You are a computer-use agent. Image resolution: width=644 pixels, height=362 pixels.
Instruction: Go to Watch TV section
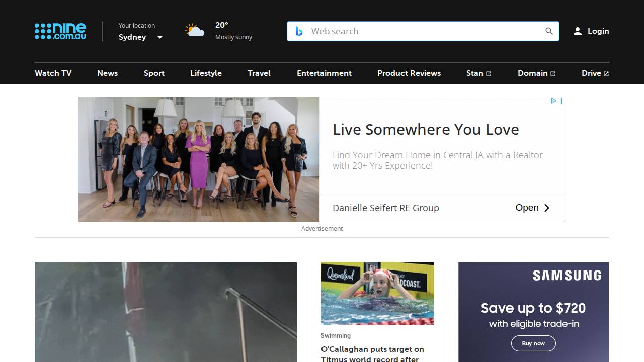point(53,73)
